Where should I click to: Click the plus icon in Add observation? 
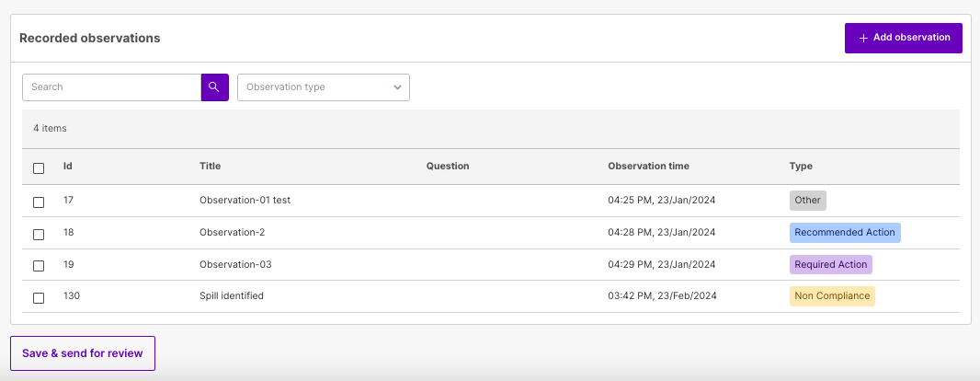click(864, 38)
